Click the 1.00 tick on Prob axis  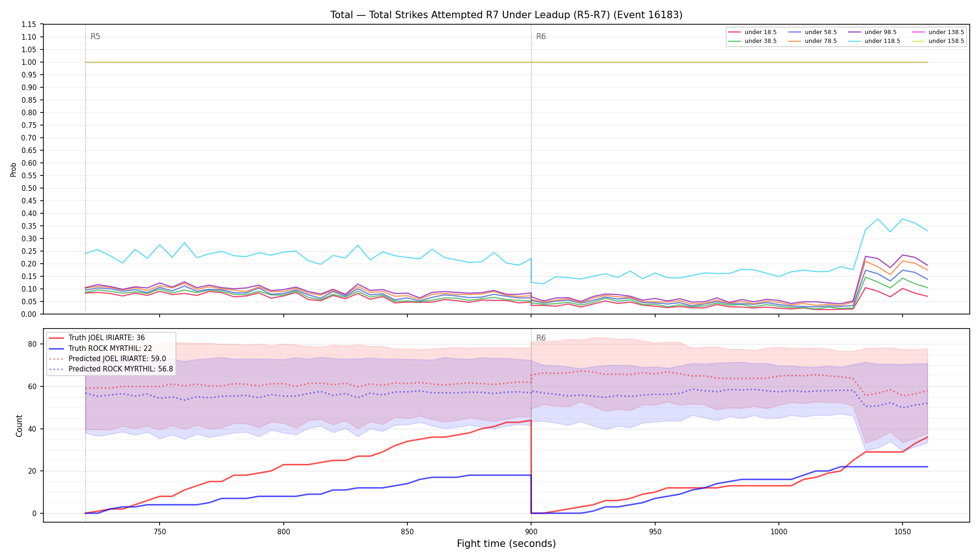pos(29,63)
